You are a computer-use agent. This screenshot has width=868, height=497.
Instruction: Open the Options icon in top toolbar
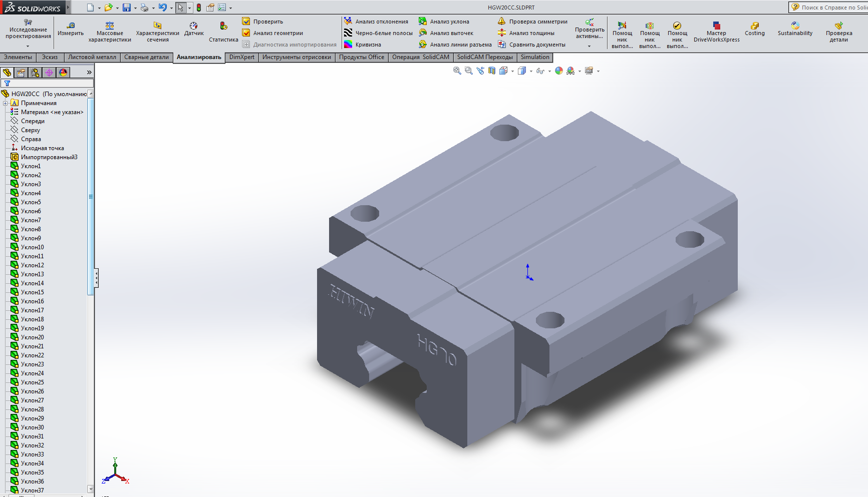coord(222,8)
